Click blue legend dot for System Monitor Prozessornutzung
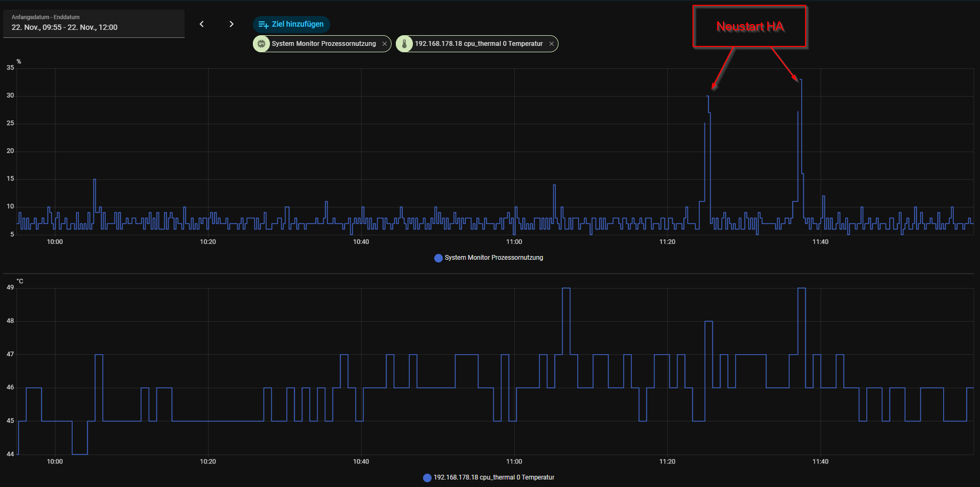980x487 pixels. [x=439, y=258]
